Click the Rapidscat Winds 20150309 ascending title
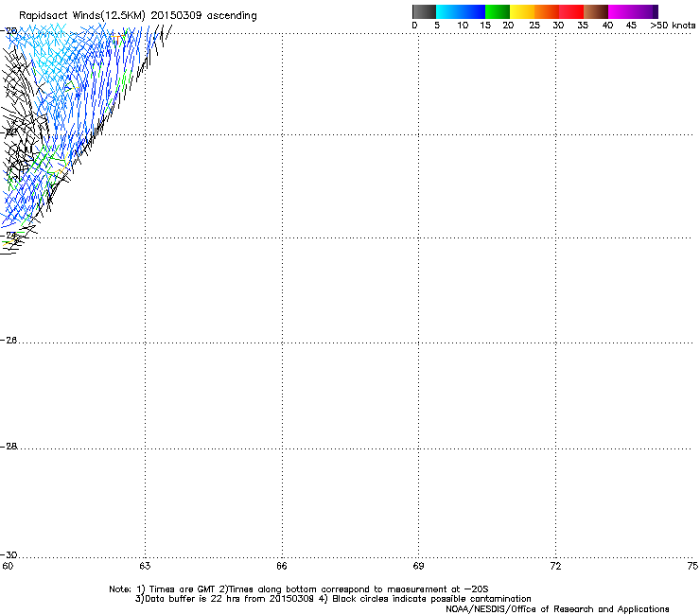Screen dimensions: 700x615 coord(138,15)
